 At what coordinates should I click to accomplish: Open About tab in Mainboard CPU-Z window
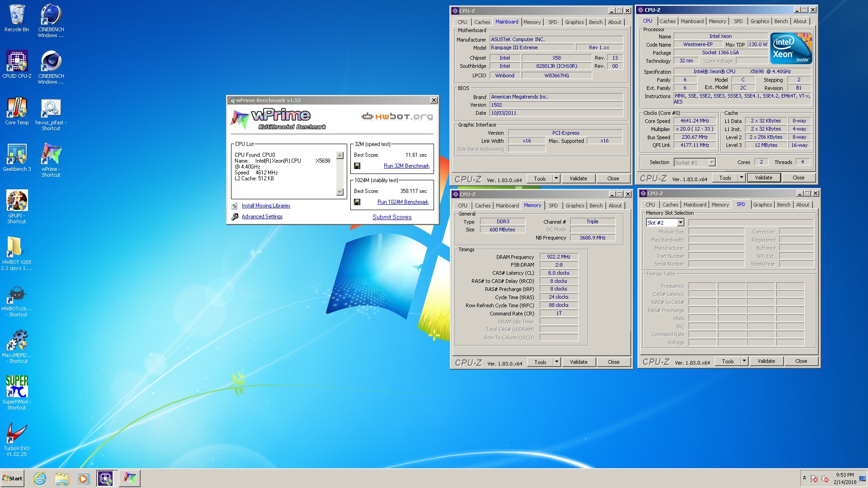point(614,22)
